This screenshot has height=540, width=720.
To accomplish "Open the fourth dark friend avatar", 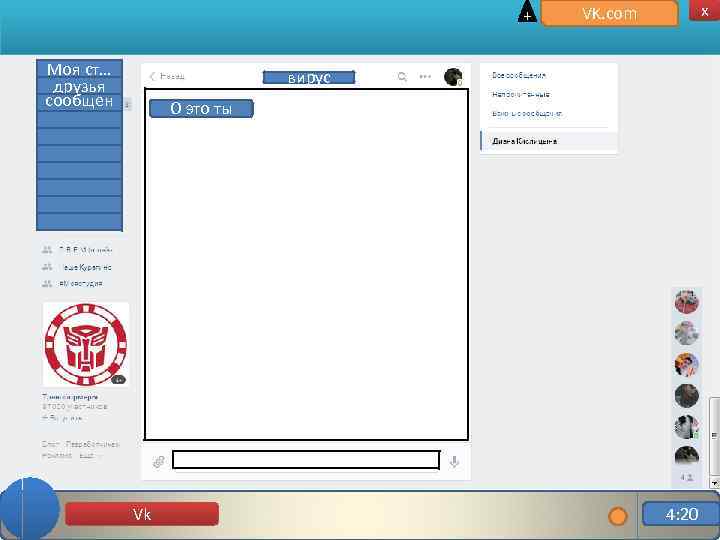I will tap(686, 395).
